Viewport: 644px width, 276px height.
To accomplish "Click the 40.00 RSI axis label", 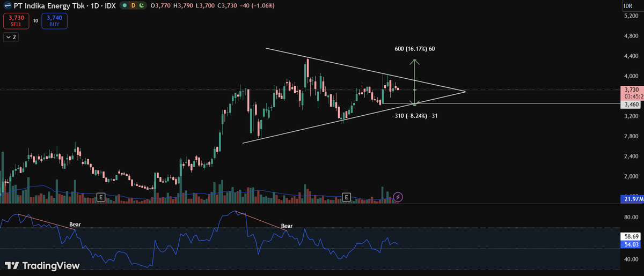I will pos(632,259).
